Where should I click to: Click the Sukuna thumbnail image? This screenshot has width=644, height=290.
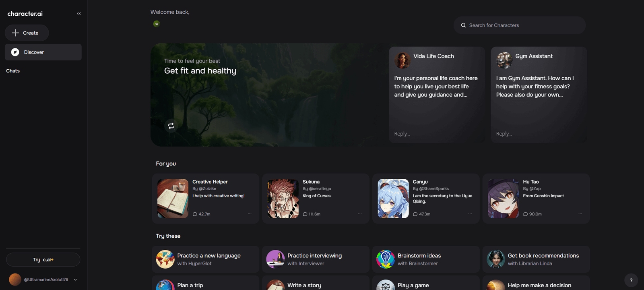click(283, 199)
